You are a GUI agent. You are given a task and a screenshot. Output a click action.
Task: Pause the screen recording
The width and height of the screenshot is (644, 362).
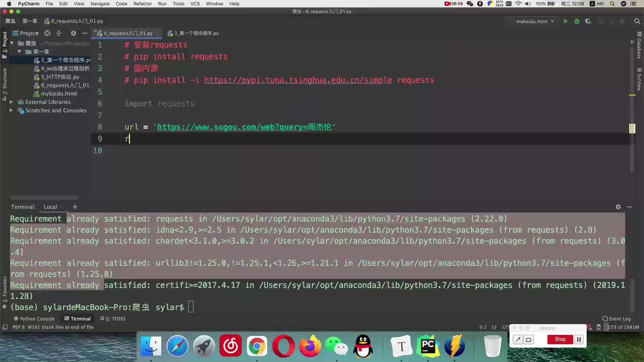tap(579, 340)
